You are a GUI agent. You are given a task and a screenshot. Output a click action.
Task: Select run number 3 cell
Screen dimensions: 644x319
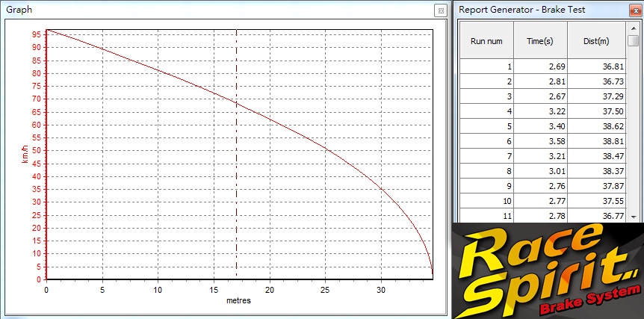pos(486,96)
